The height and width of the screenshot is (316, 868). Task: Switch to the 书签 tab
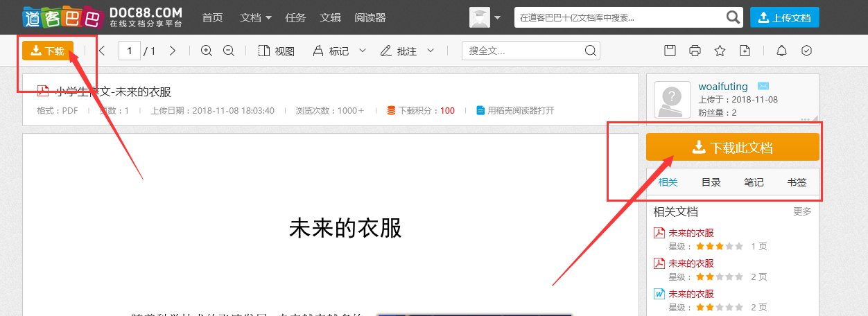797,182
